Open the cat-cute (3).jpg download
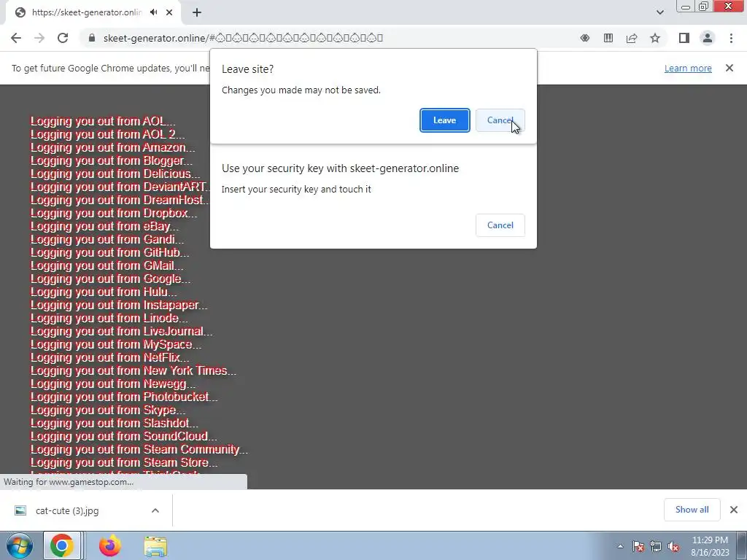The image size is (747, 560). pyautogui.click(x=67, y=510)
